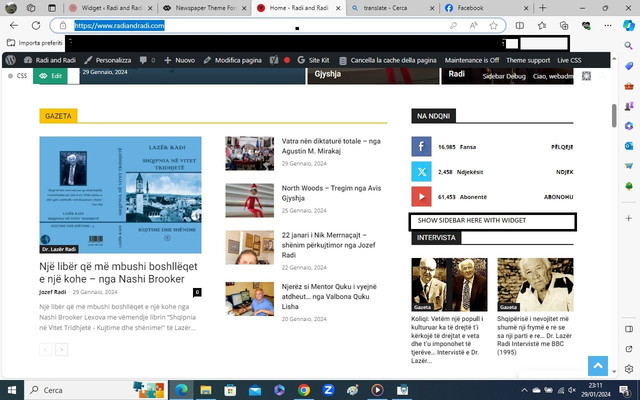Click the scroll to top arrow button
Screen dimensions: 640x400
click(x=598, y=366)
